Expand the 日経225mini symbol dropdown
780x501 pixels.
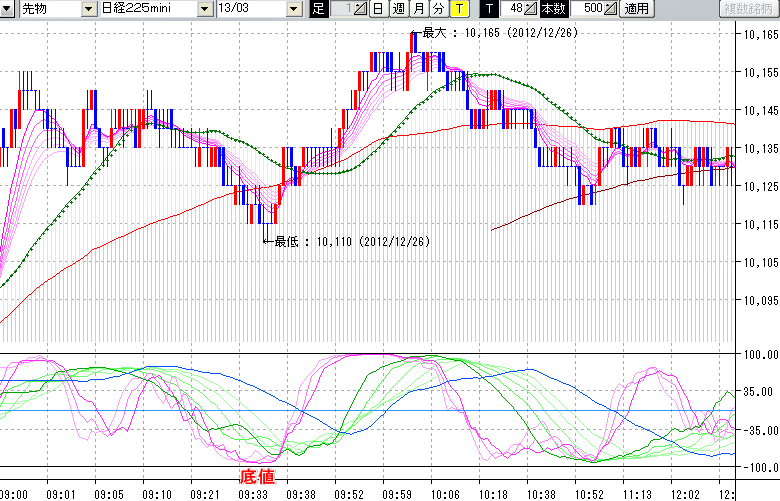(x=205, y=9)
